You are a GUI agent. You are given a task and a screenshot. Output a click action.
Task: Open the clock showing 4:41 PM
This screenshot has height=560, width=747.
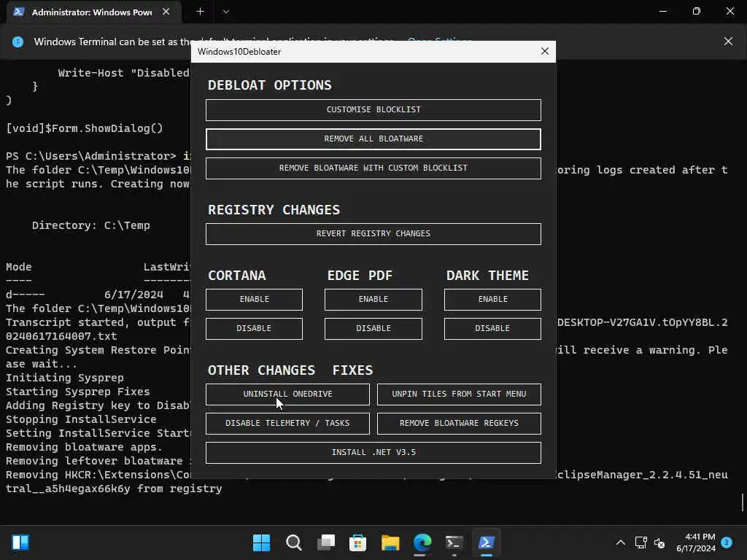pos(695,542)
